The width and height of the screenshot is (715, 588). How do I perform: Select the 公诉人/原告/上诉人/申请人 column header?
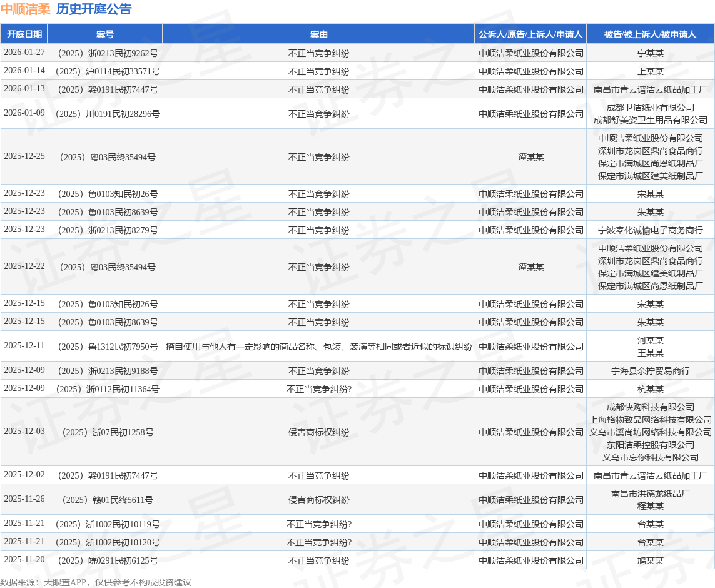point(531,34)
